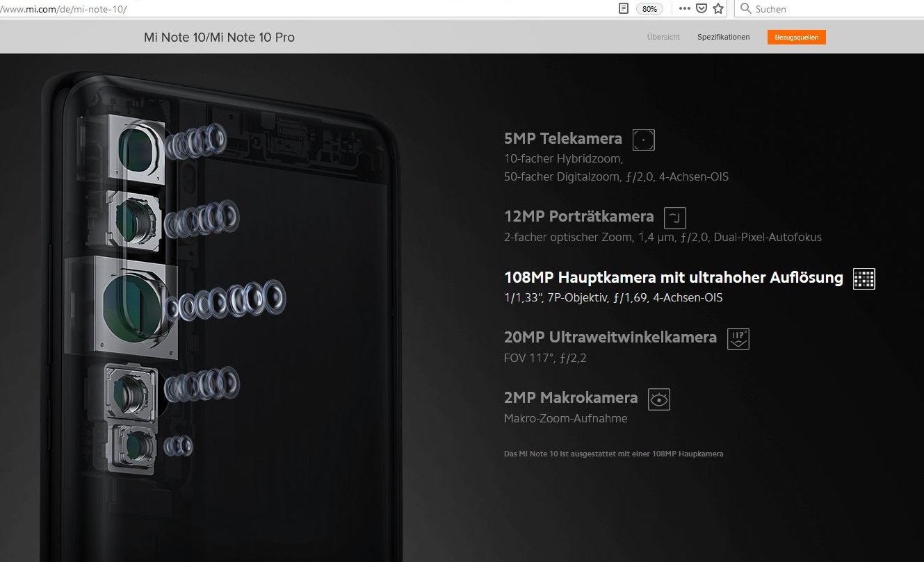Image resolution: width=924 pixels, height=562 pixels.
Task: Toggle Firefox reader view icon
Action: 624,9
